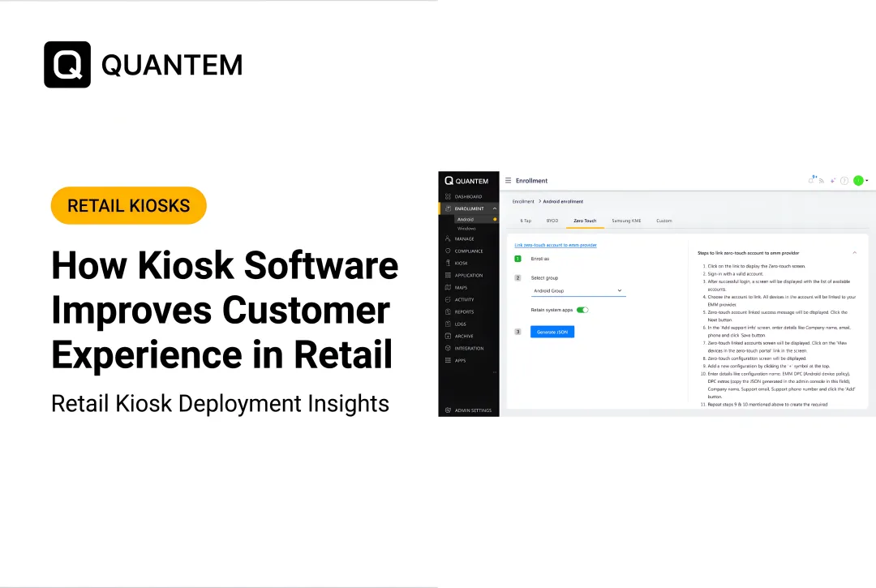876x588 pixels.
Task: Click step 'Add a new configuration by clicking'
Action: click(x=769, y=367)
